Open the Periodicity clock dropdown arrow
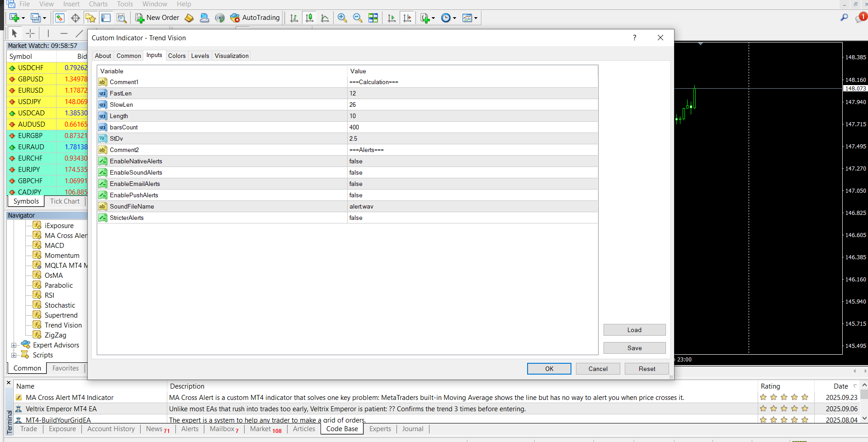Image resolution: width=868 pixels, height=442 pixels. point(454,19)
